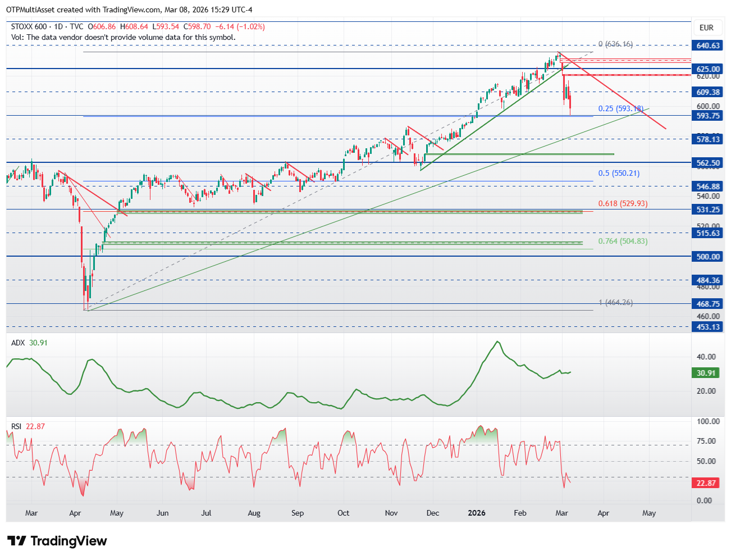Click the green ADX 30.91 value badge
The image size is (731, 560).
706,373
